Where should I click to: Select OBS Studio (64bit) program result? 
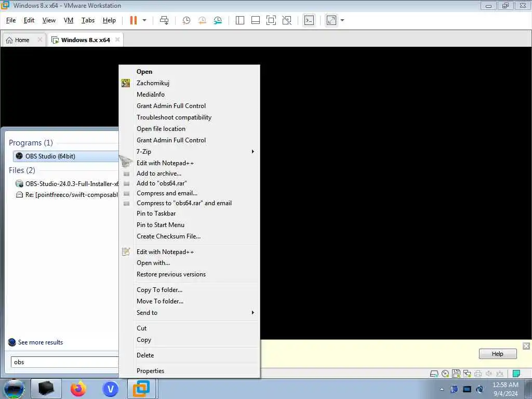66,156
